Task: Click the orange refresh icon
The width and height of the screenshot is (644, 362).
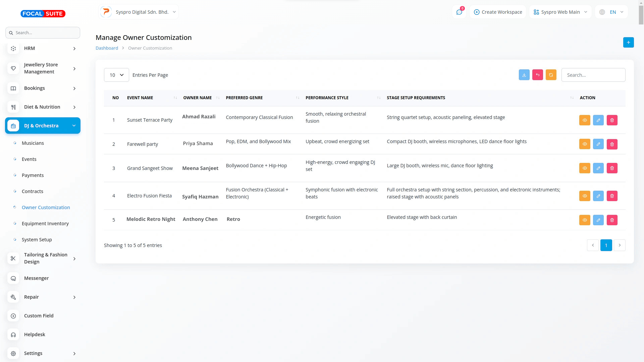Action: click(x=551, y=75)
